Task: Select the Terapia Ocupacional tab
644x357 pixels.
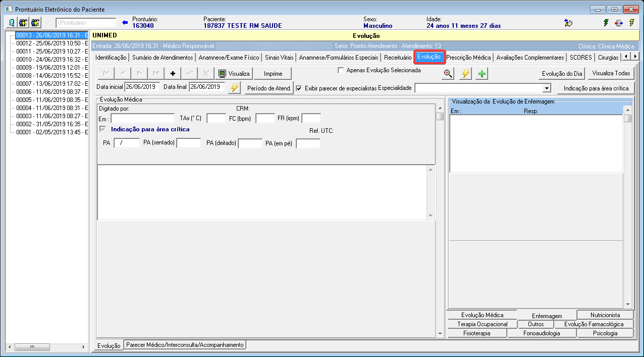Action: [482, 324]
